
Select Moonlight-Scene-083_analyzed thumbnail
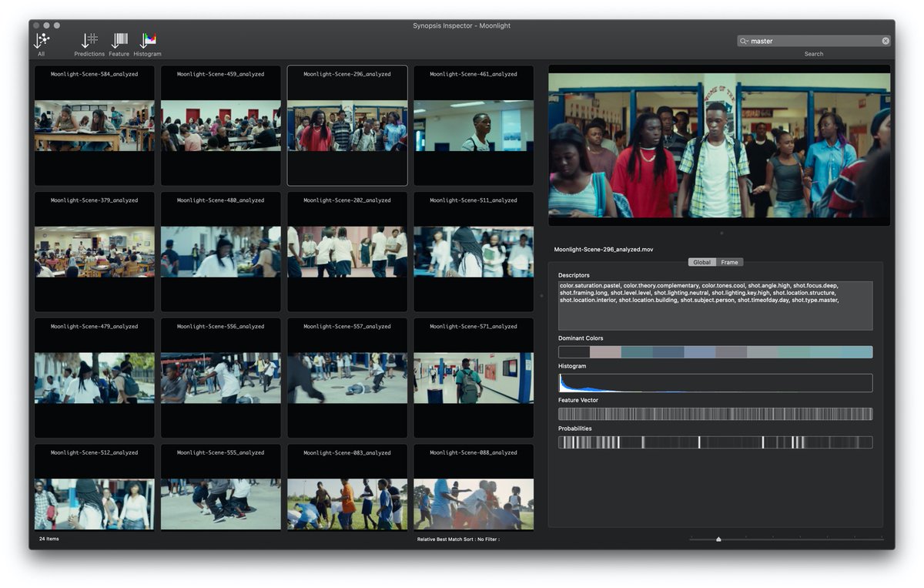(x=347, y=487)
